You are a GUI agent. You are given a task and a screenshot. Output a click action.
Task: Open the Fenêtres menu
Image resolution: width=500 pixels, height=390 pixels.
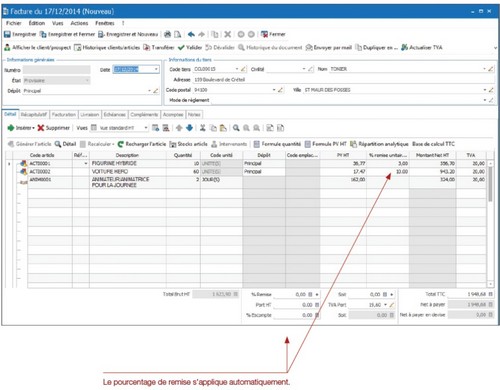(105, 23)
